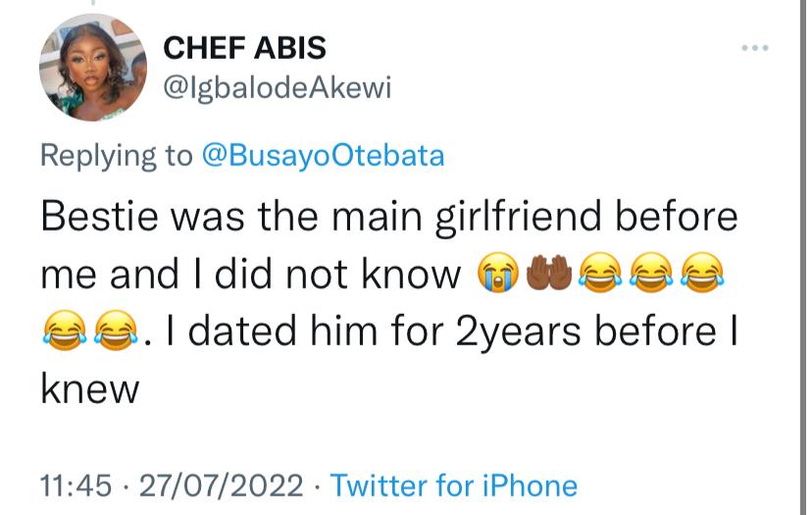Click the laughing emoji just before the period
This screenshot has height=515, width=812.
(x=116, y=331)
